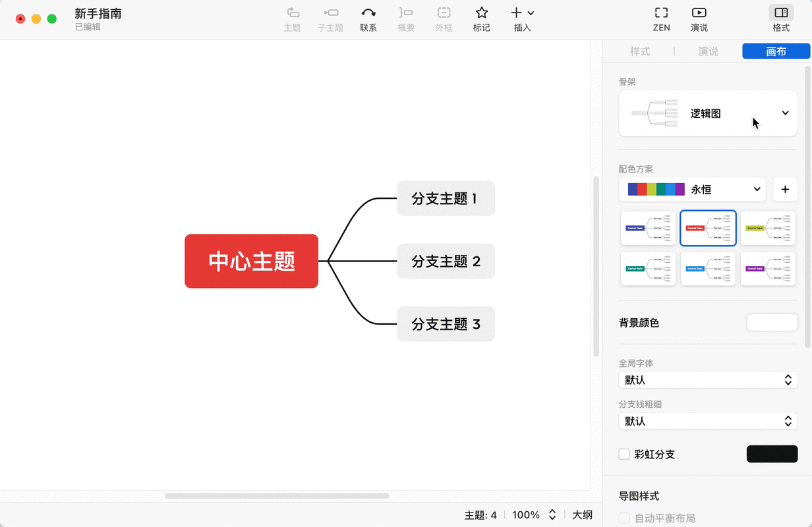Viewport: 812px width, 527px height.
Task: Click the format panel scrollbar
Action: [x=808, y=206]
